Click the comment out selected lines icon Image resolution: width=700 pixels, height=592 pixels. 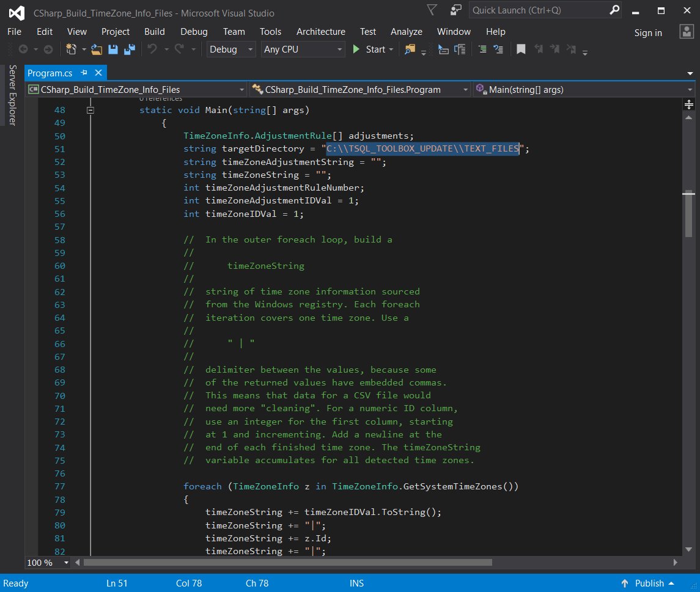(x=482, y=49)
